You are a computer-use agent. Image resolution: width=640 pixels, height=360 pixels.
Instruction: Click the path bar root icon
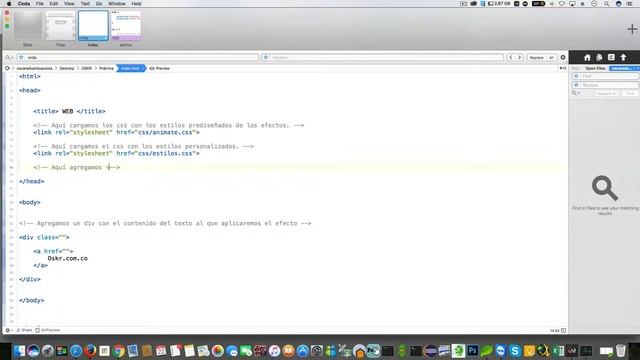tap(7, 68)
